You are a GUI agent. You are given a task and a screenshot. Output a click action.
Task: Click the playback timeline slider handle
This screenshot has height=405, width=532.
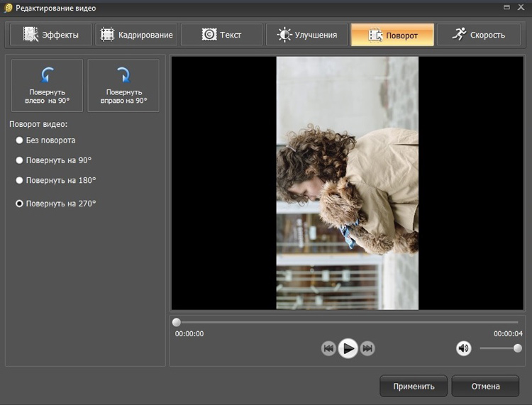177,322
